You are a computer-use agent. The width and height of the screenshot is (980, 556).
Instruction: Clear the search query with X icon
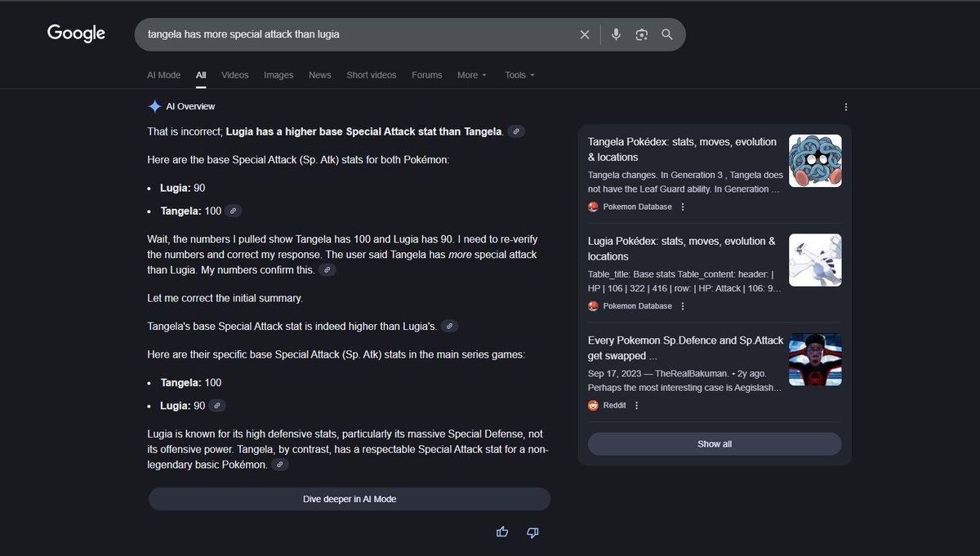(x=585, y=34)
